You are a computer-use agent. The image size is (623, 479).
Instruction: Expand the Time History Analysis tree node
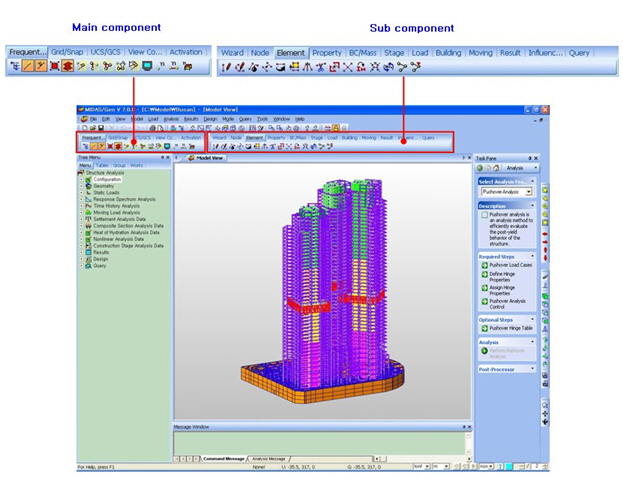point(81,205)
